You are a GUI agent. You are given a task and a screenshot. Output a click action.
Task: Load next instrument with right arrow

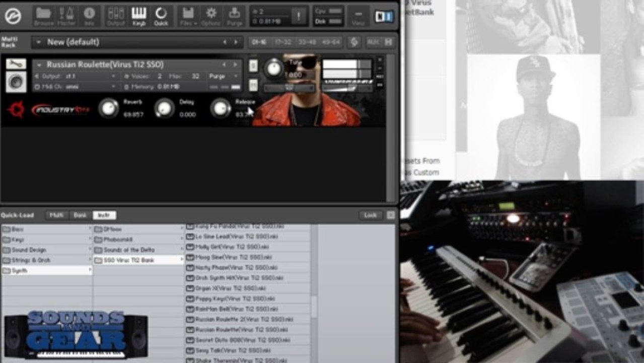click(x=235, y=65)
